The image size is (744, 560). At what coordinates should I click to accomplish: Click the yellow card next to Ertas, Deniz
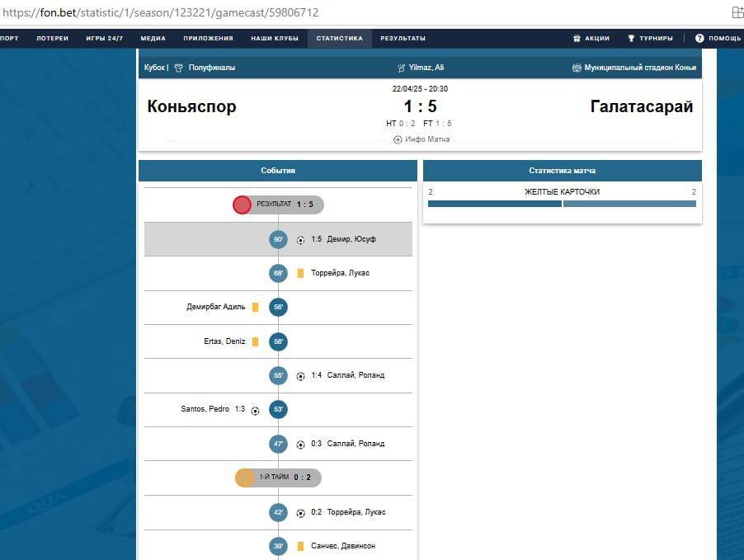[256, 341]
